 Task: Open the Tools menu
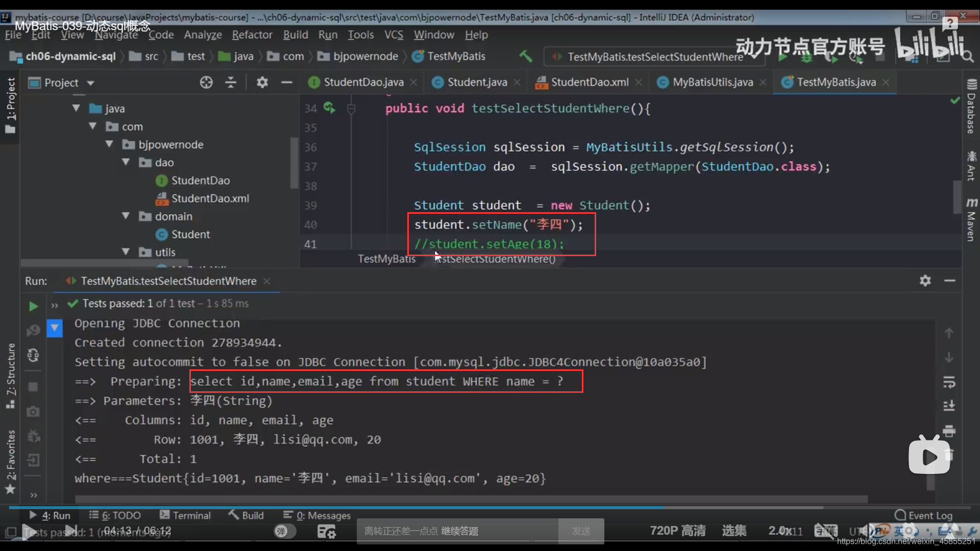[x=361, y=35]
